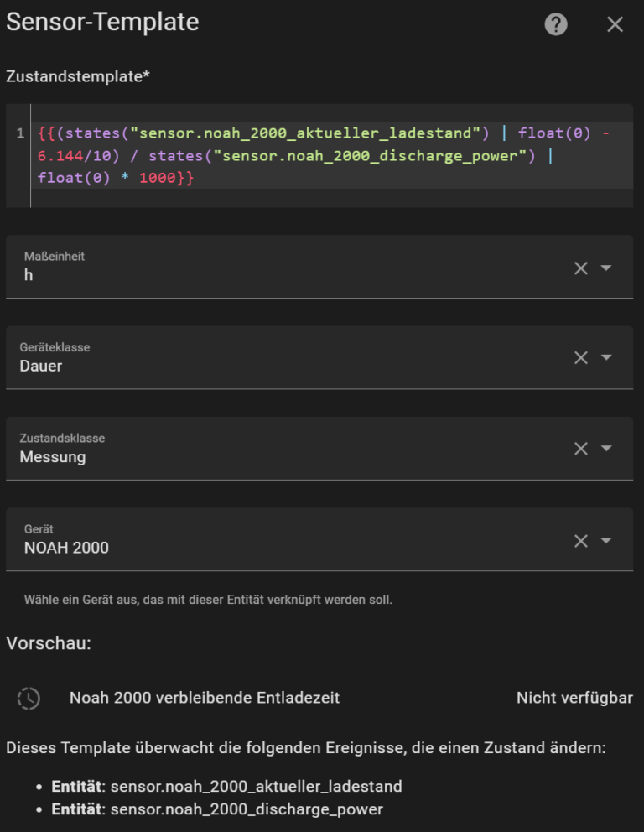Close the Sensor-Template dialog
644x832 pixels.
click(x=615, y=23)
